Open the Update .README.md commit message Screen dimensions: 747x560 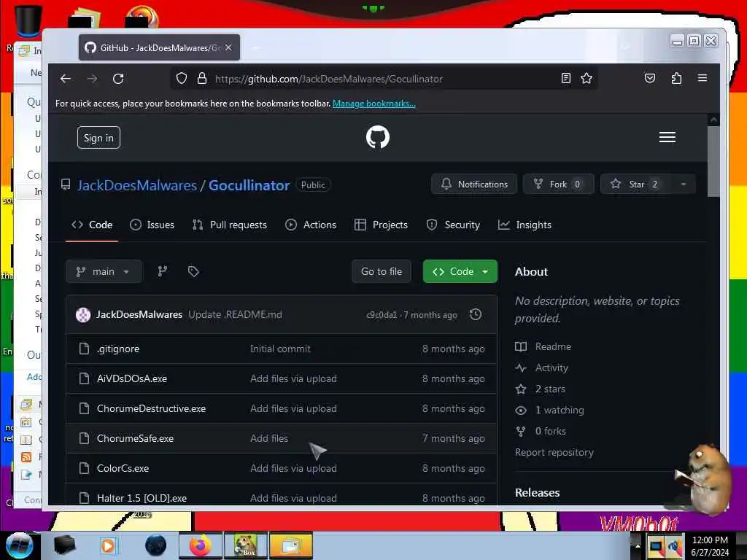(x=236, y=315)
